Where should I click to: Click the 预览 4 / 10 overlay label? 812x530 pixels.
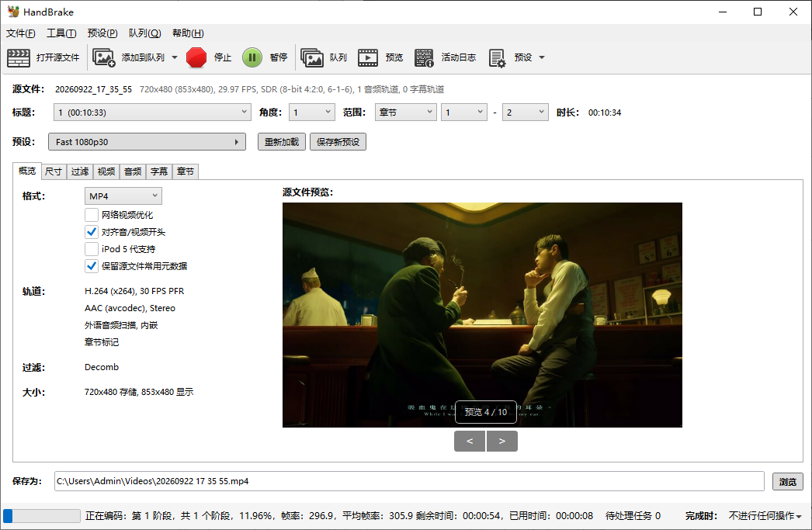pos(486,412)
